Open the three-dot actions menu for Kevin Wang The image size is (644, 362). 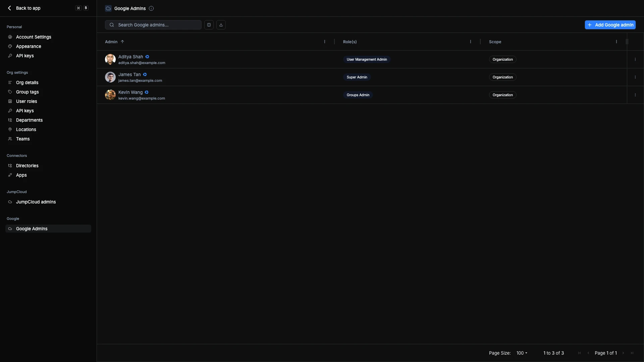click(x=635, y=95)
